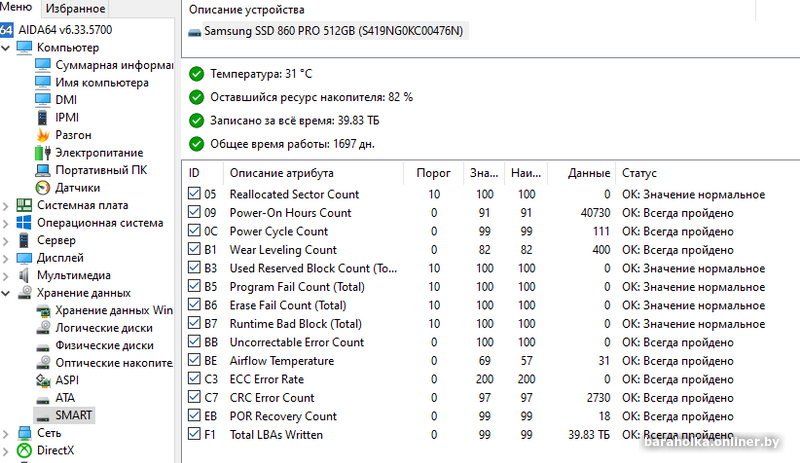Toggle the Total LBAs Written checkbox

[195, 434]
